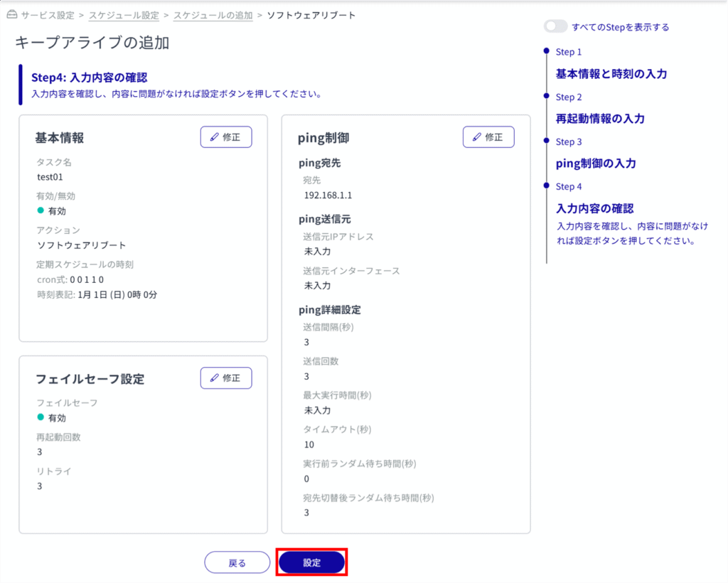728x583 pixels.
Task: Click the Step 1 dot marker in the stepper
Action: click(x=546, y=51)
